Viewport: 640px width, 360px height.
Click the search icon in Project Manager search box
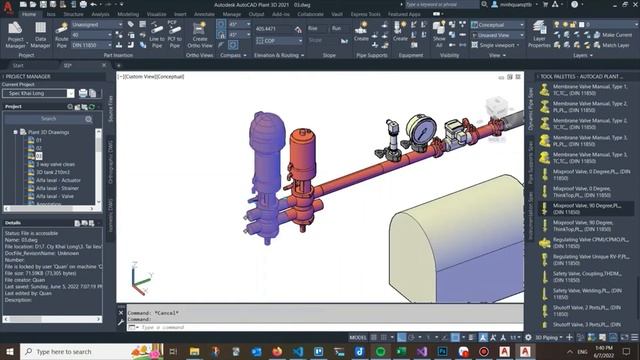click(x=89, y=119)
